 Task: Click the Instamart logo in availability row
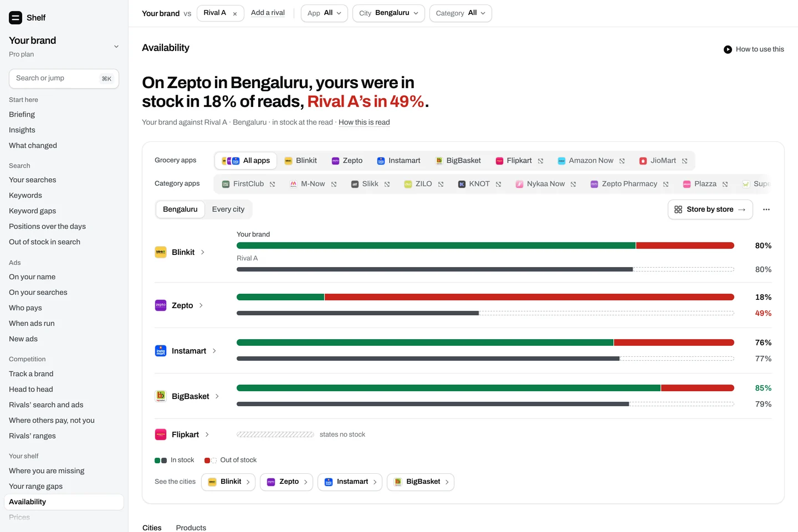[x=161, y=351]
